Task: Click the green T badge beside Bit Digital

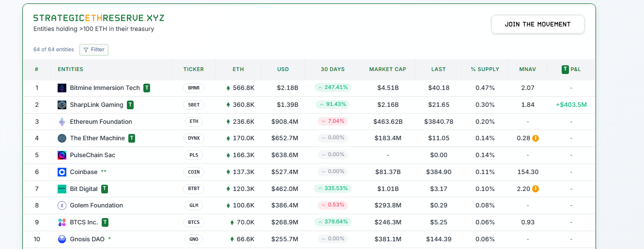Action: [x=105, y=189]
